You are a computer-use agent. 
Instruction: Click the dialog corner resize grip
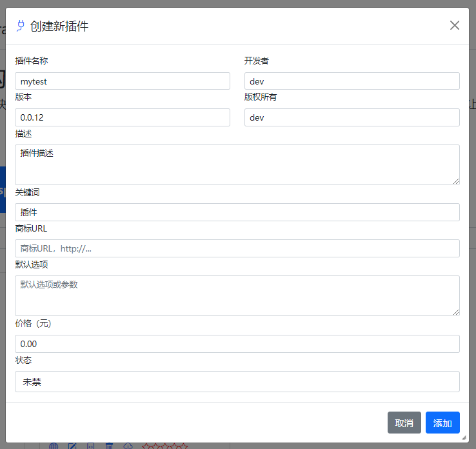tap(464, 437)
